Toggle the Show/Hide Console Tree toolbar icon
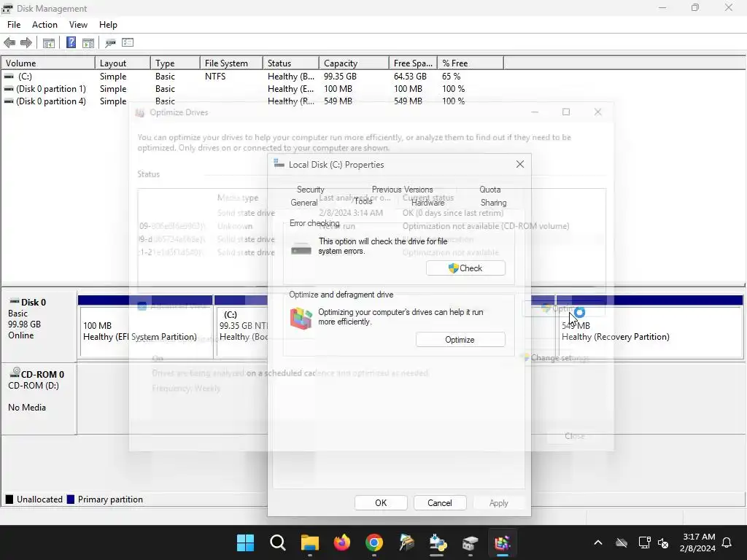Image resolution: width=747 pixels, height=560 pixels. 49,43
